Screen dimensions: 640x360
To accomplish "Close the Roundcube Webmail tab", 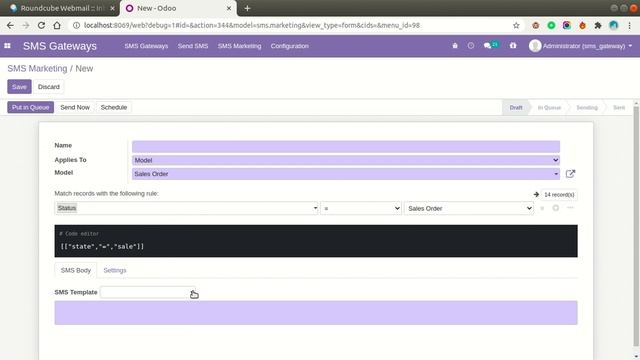I will pyautogui.click(x=112, y=8).
